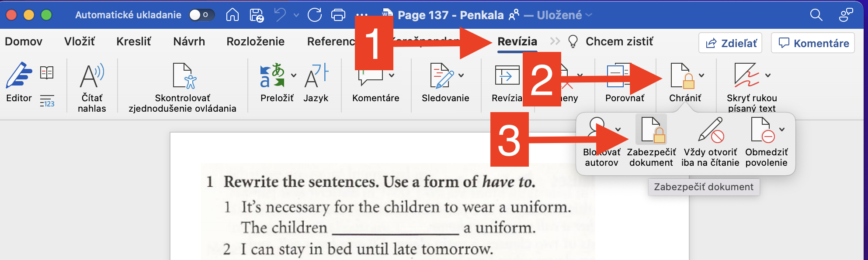Screen dimensions: 868x260
Task: Click the Zdieľať share button
Action: 730,43
